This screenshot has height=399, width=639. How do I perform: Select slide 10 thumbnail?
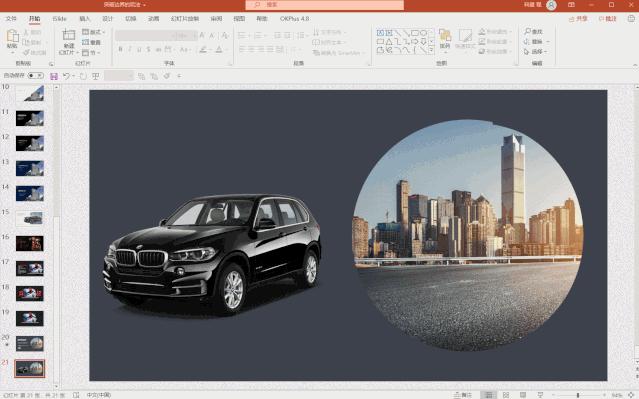click(x=30, y=93)
